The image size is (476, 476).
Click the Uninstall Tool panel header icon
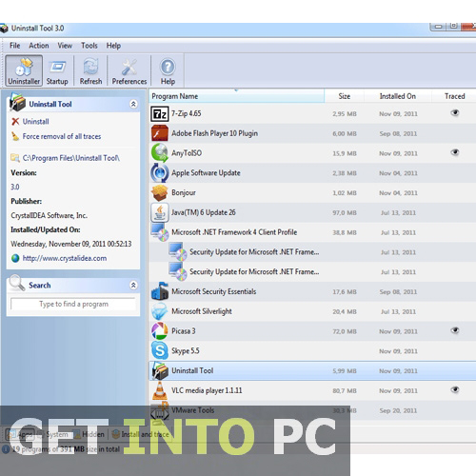[x=17, y=102]
